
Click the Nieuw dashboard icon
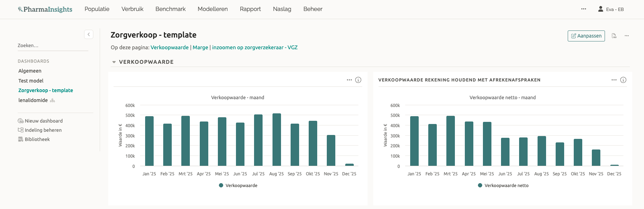[x=21, y=121]
